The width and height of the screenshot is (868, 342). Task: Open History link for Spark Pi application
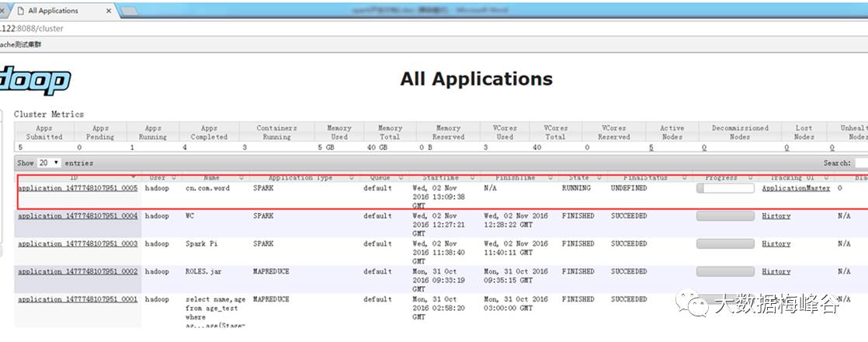click(x=776, y=244)
